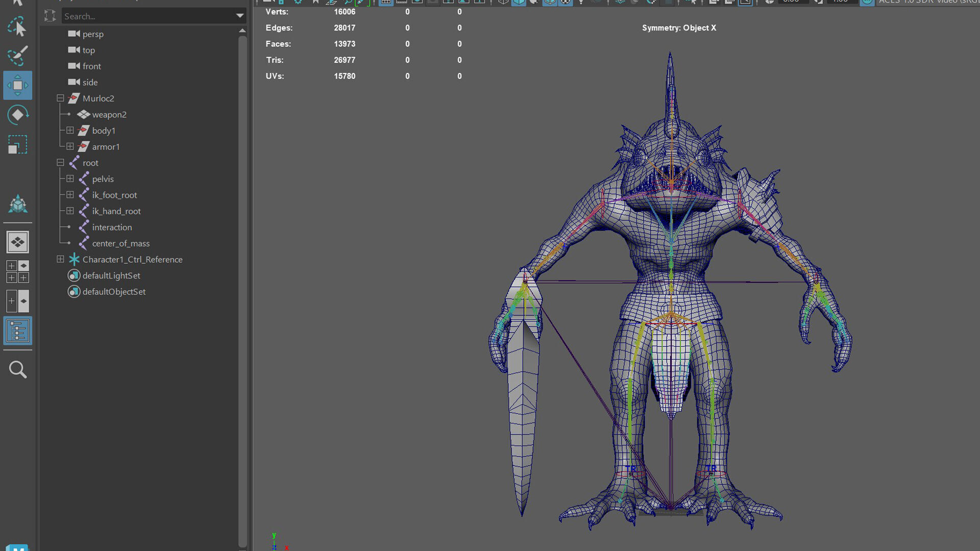Activate the Move tool

click(17, 85)
